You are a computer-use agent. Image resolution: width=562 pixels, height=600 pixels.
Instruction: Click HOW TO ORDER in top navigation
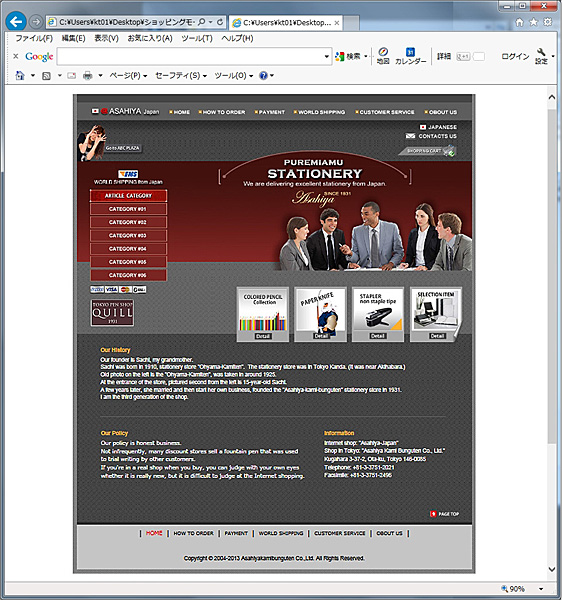click(x=222, y=112)
